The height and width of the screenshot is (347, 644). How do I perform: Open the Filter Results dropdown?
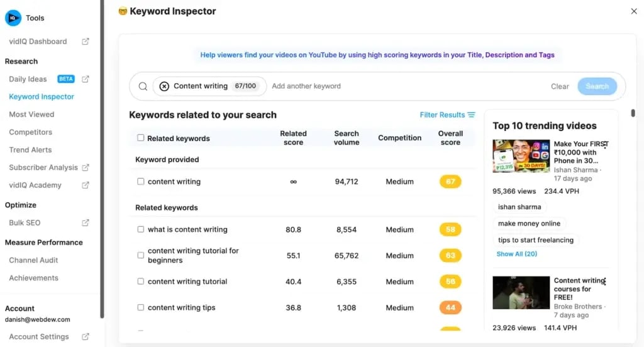[447, 115]
